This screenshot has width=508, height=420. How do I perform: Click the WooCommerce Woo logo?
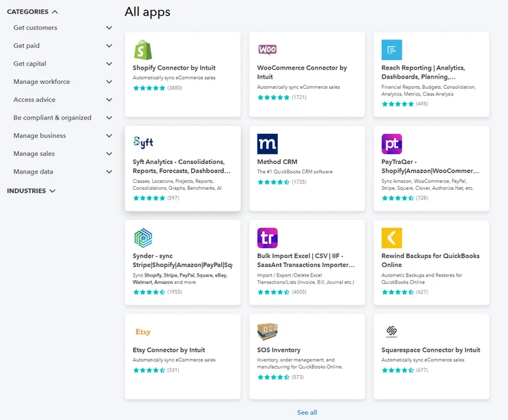pyautogui.click(x=267, y=50)
